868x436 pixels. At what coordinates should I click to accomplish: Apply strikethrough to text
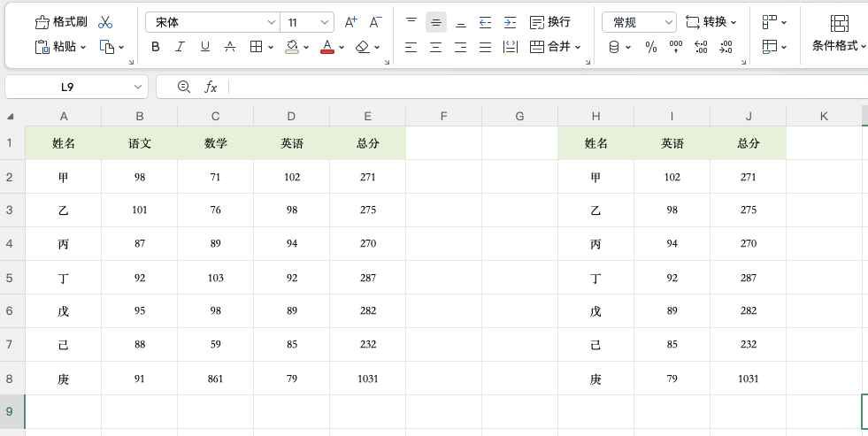coord(230,47)
